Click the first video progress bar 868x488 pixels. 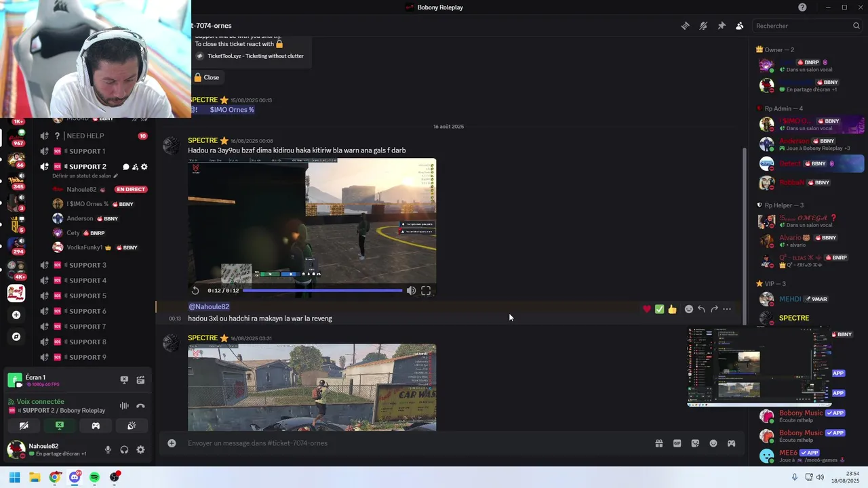click(x=323, y=291)
